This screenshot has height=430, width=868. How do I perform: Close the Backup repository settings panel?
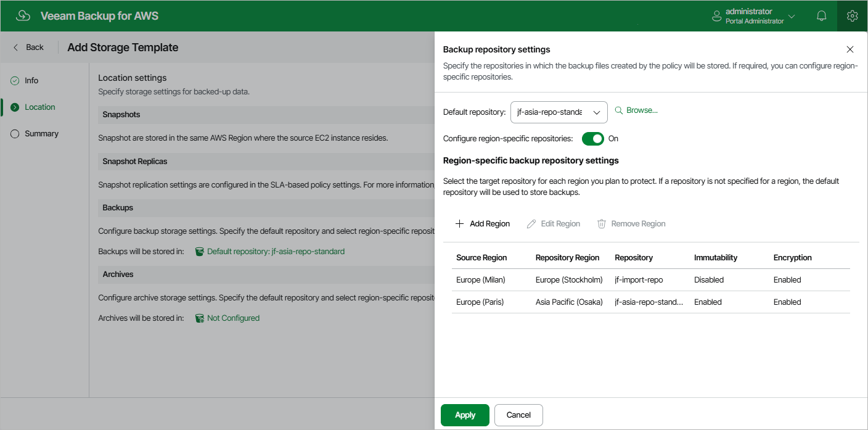coord(850,49)
